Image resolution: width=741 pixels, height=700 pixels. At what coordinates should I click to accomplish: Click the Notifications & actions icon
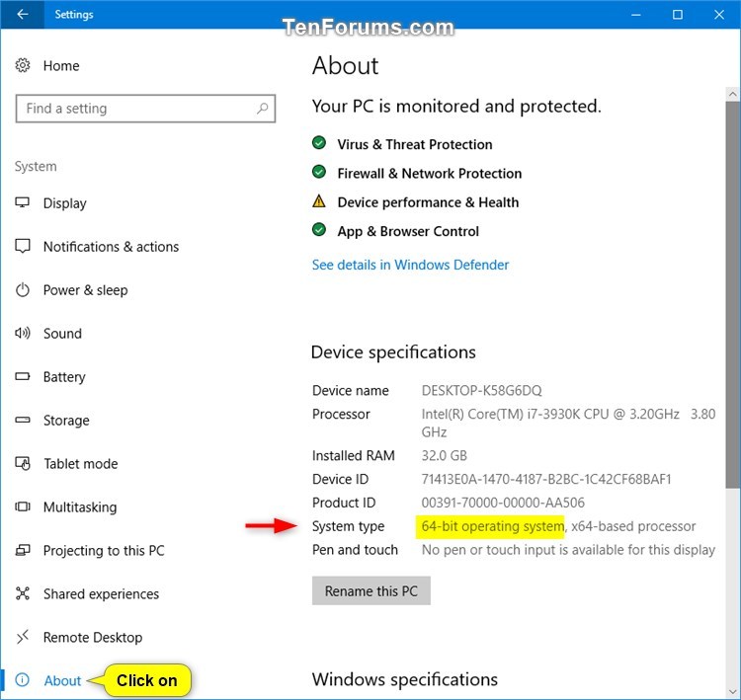tap(22, 246)
